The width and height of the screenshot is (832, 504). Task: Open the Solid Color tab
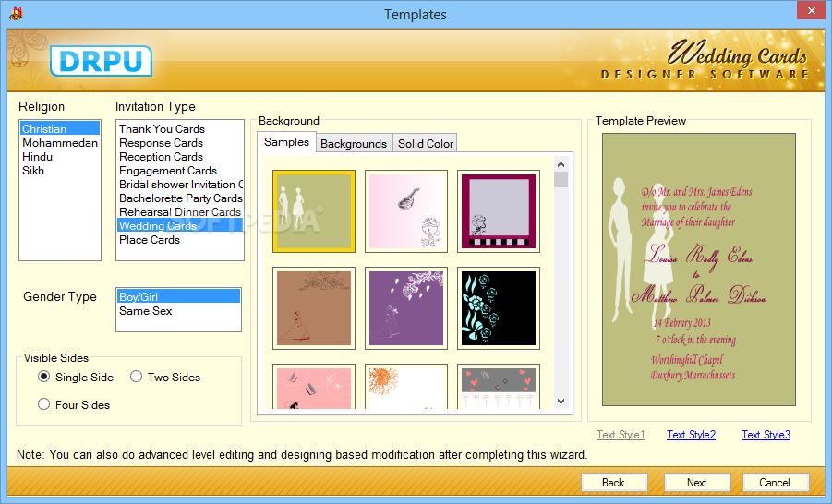426,144
